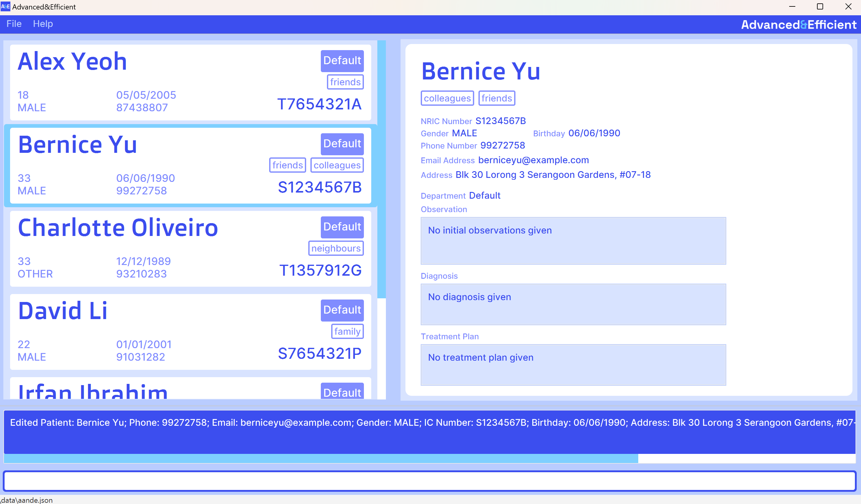This screenshot has width=861, height=504.
Task: Click inside the command input box
Action: click(429, 481)
